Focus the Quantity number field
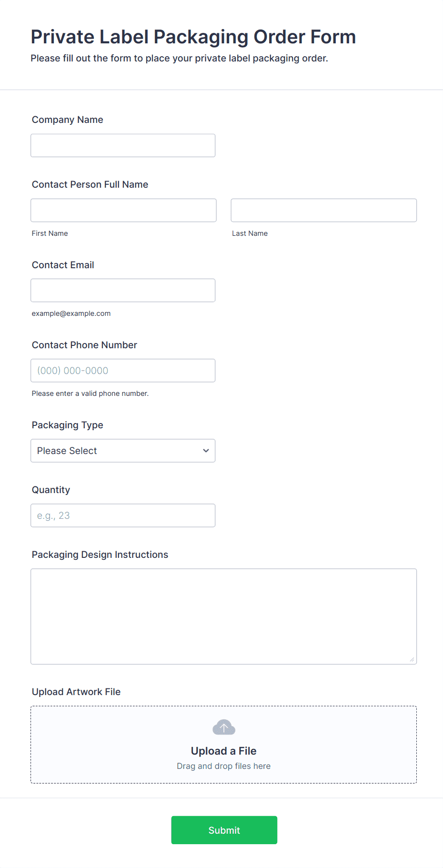Screen dimensions: 443x868 122,515
